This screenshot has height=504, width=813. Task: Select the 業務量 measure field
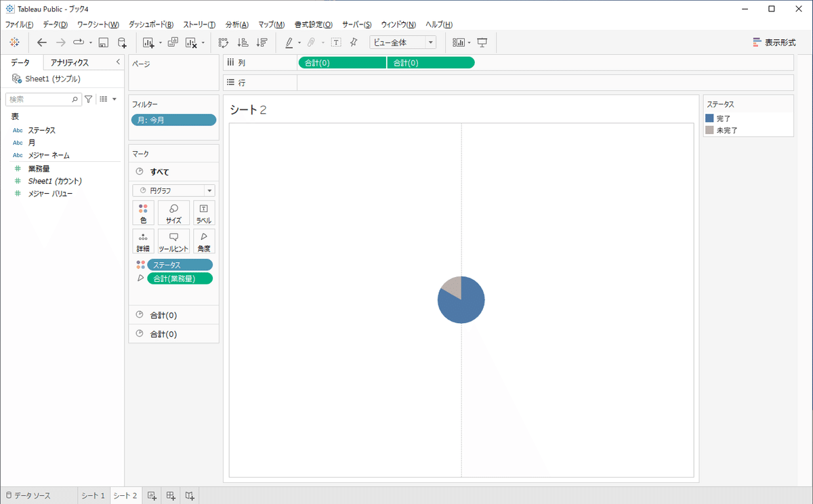coord(39,169)
